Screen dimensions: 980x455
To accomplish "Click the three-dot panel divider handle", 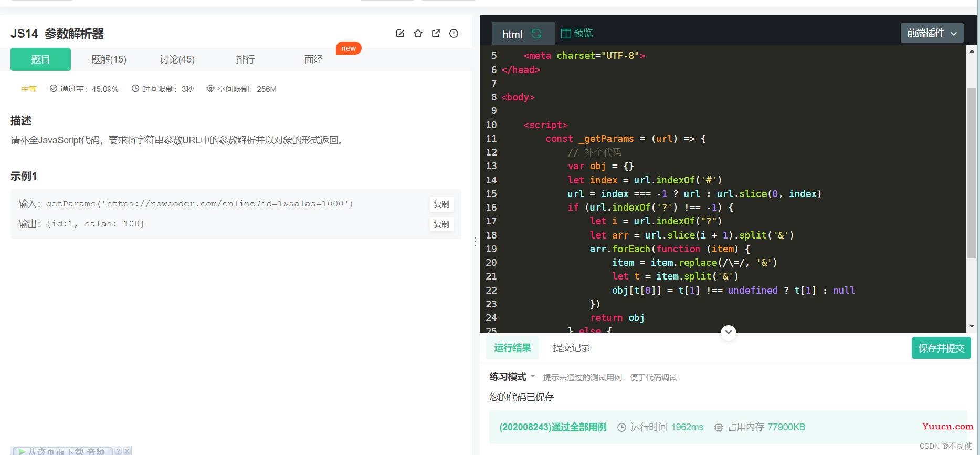I will [x=476, y=242].
